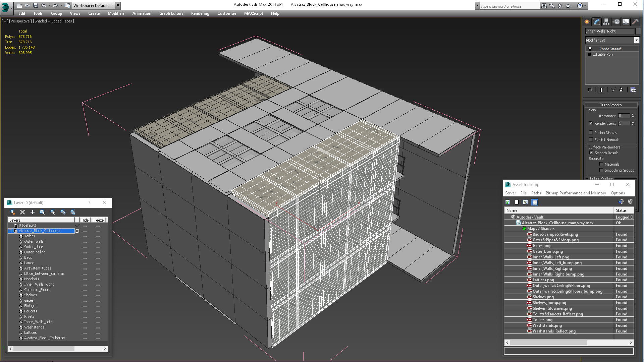Click the keyword search field
The width and height of the screenshot is (644, 362).
coord(509,6)
